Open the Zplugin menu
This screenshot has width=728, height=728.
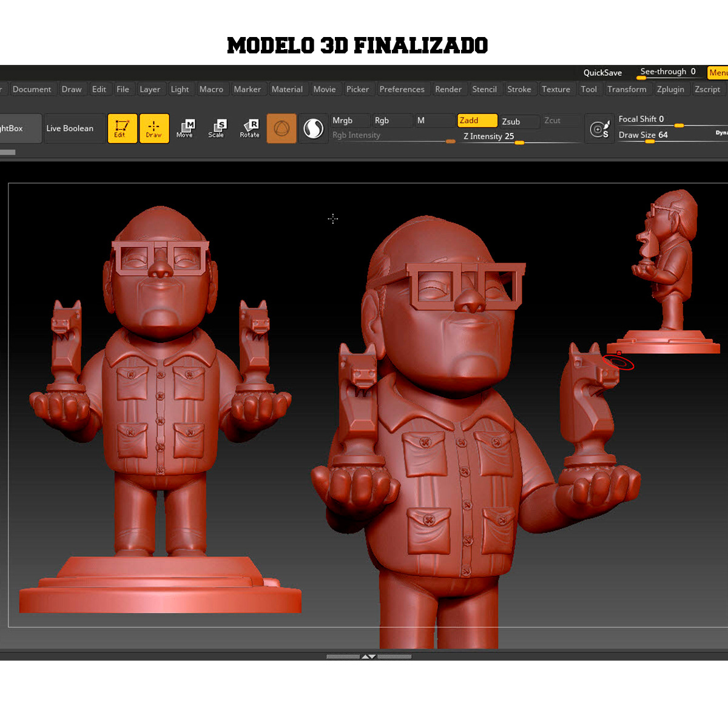670,89
